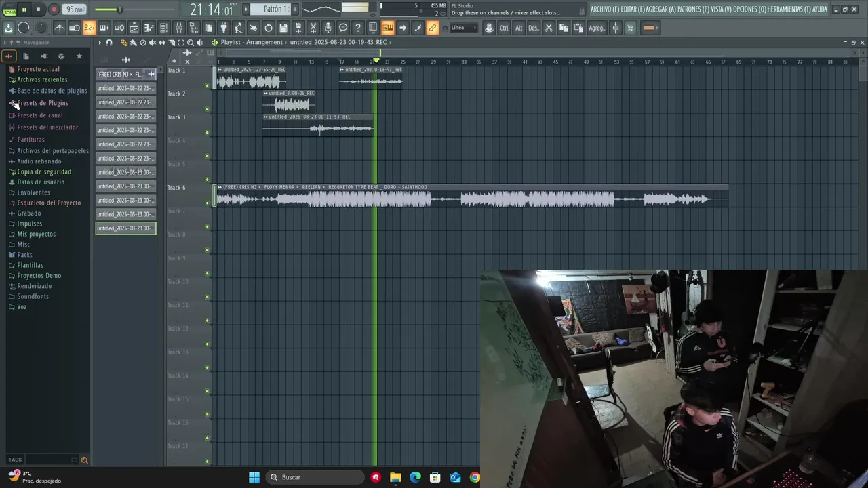Click the Des. button in toolbar
The image size is (868, 488).
[x=534, y=28]
